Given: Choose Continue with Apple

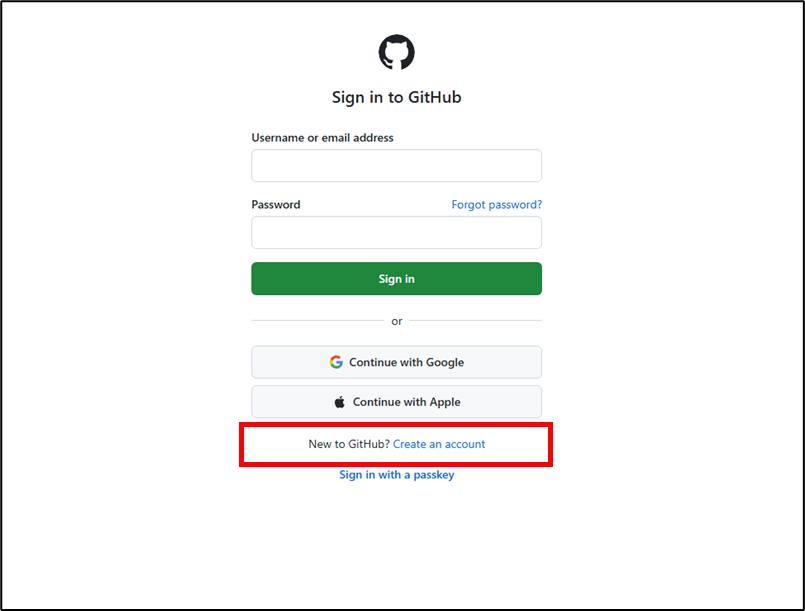Looking at the screenshot, I should point(396,402).
